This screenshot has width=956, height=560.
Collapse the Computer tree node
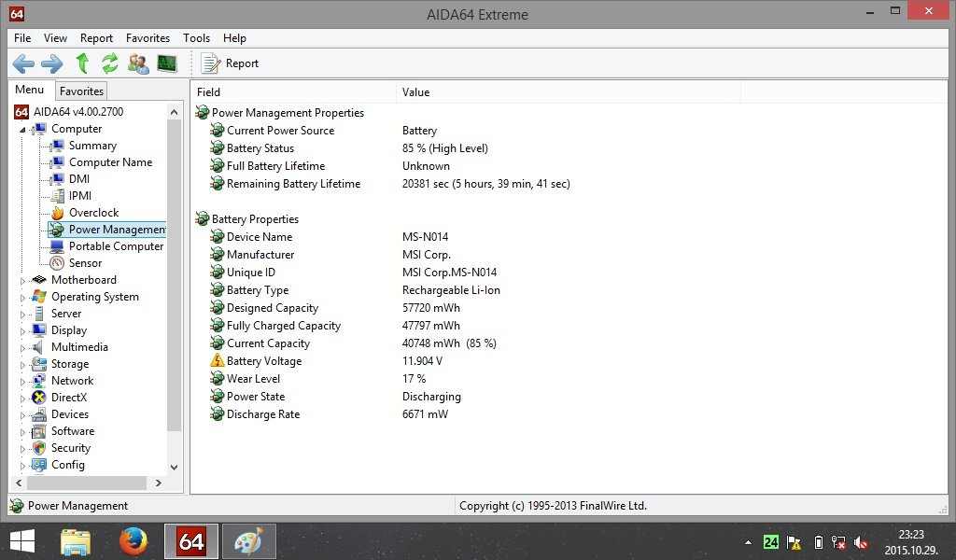(22, 129)
